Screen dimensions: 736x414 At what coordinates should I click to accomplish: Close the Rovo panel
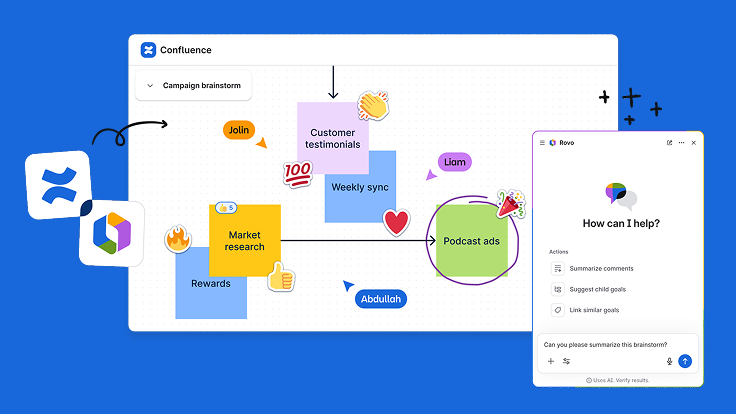click(x=694, y=143)
